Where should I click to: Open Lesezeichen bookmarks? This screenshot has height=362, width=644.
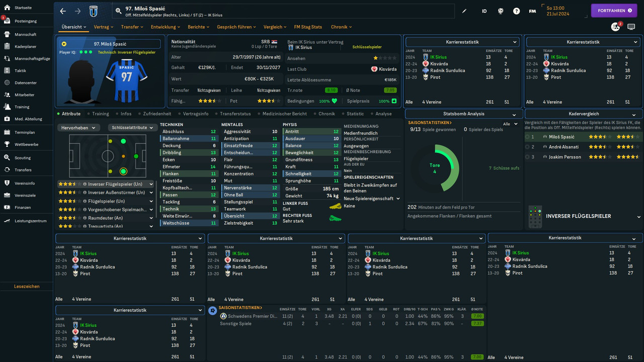pos(27,287)
